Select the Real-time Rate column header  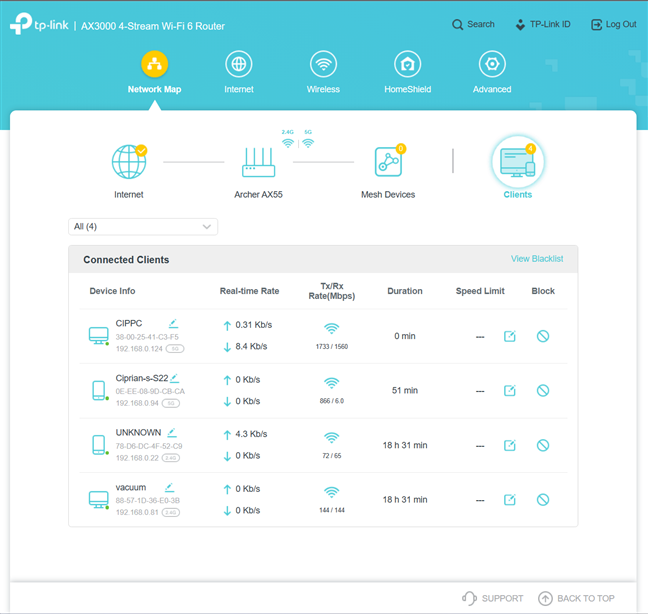(249, 291)
